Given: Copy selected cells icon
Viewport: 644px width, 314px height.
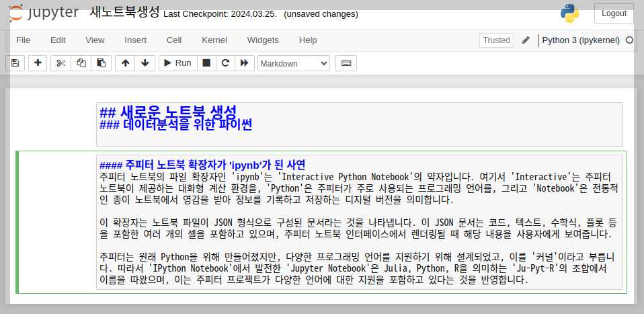Looking at the screenshot, I should pyautogui.click(x=81, y=63).
